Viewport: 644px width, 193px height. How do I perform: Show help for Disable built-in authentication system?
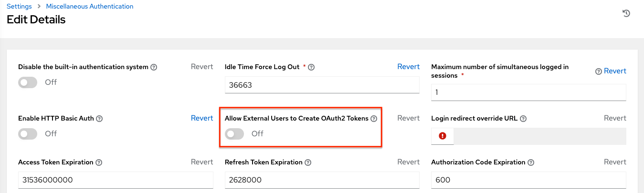154,67
